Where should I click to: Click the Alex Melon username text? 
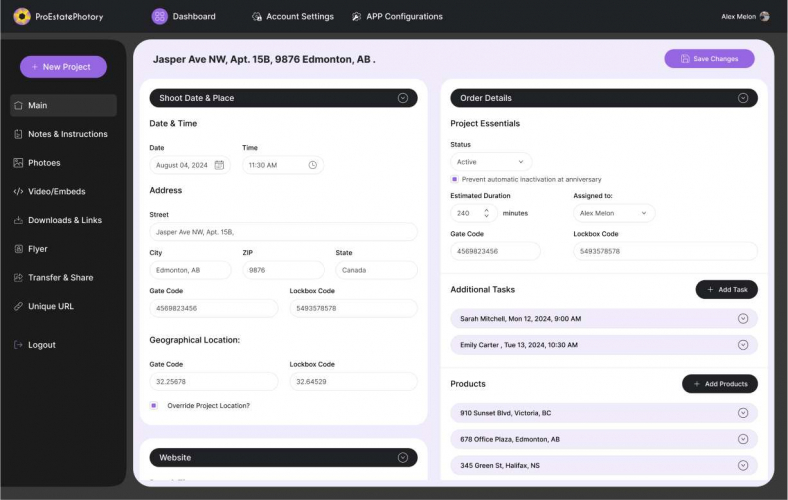tap(738, 17)
